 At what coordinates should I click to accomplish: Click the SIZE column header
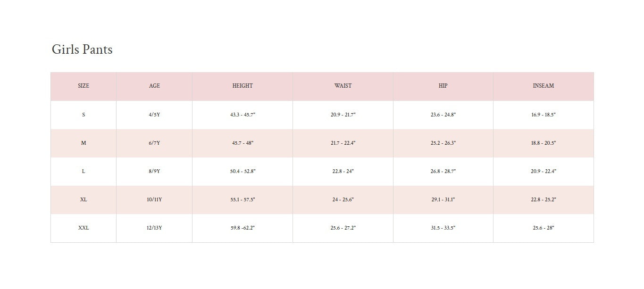(x=84, y=86)
